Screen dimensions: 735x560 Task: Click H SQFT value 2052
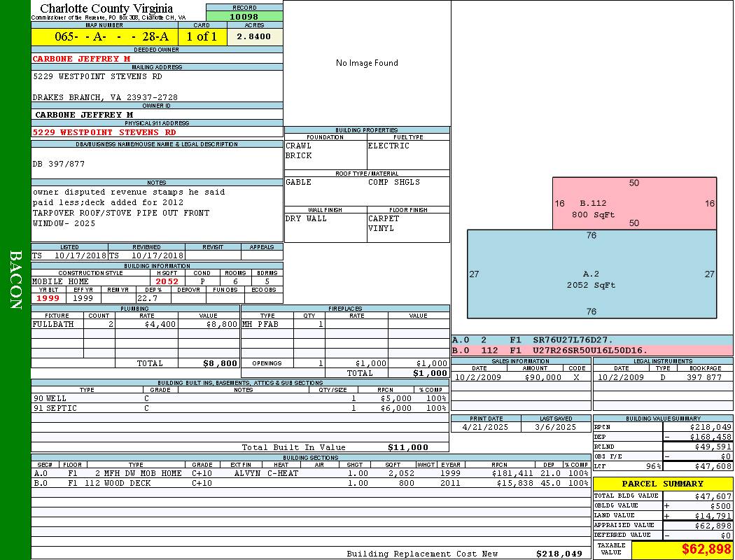pyautogui.click(x=167, y=281)
